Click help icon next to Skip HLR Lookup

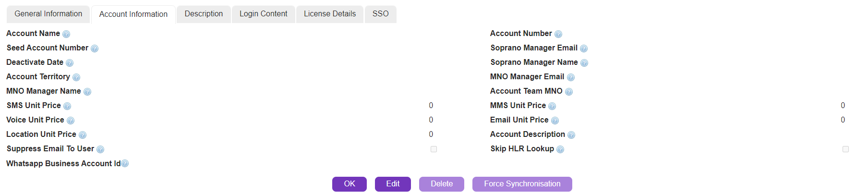click(x=560, y=149)
